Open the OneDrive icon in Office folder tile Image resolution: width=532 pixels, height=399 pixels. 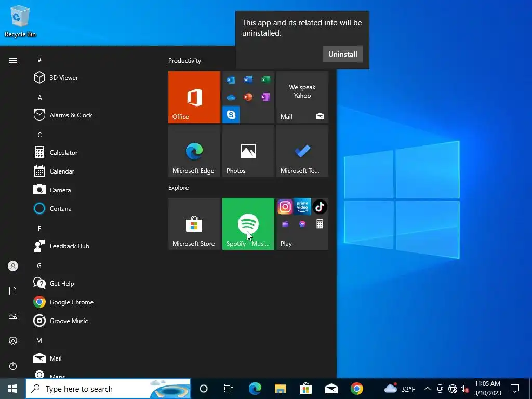231,98
